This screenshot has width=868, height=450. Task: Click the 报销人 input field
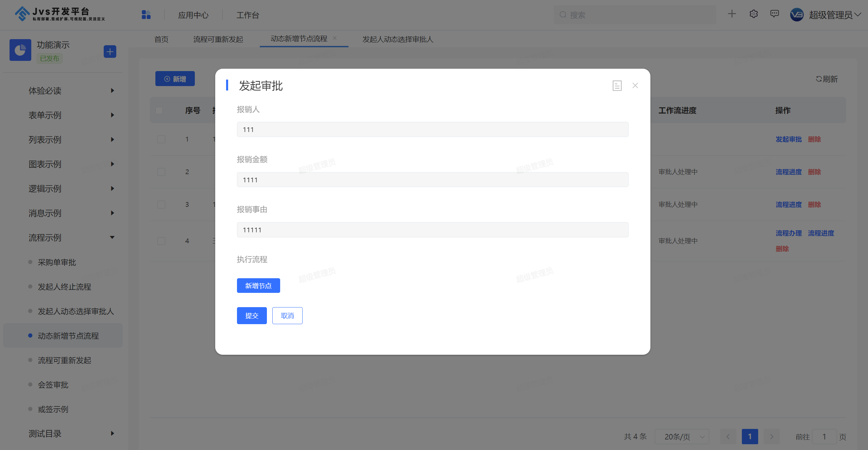click(432, 129)
